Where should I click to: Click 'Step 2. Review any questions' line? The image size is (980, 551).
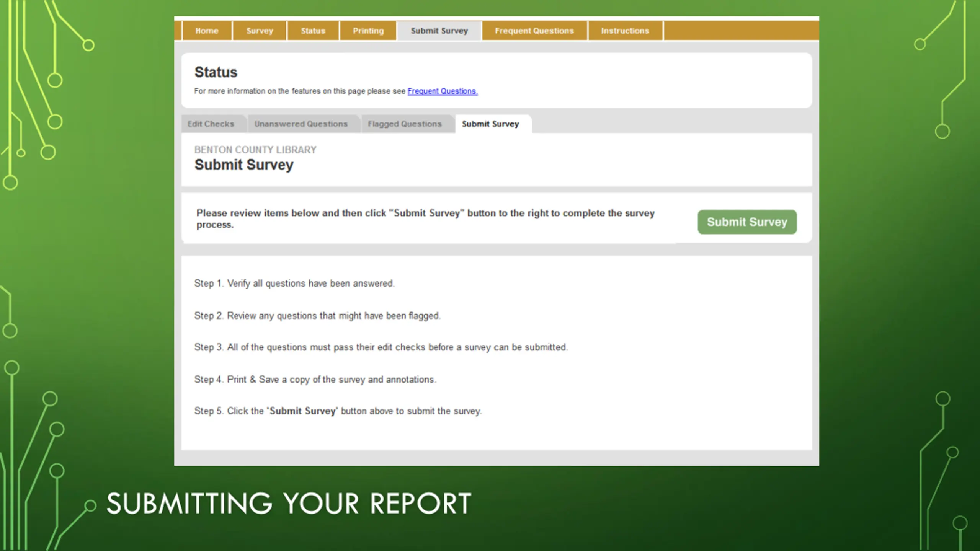pyautogui.click(x=317, y=316)
